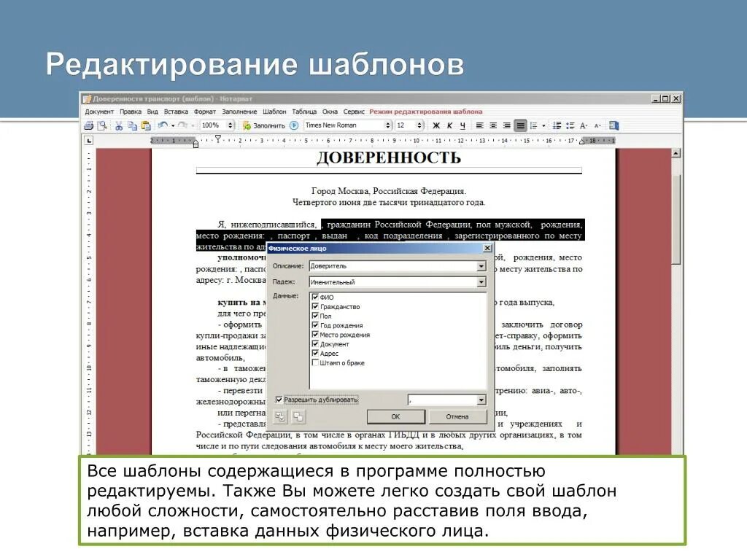Click the Заполнить toolbar button
Image resolution: width=747 pixels, height=560 pixels.
[263, 125]
